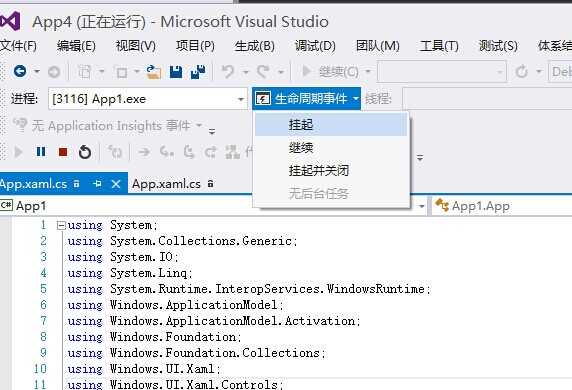Viewport: 572px width, 390px height.
Task: Open the App1 project scope combo box
Action: click(x=213, y=206)
